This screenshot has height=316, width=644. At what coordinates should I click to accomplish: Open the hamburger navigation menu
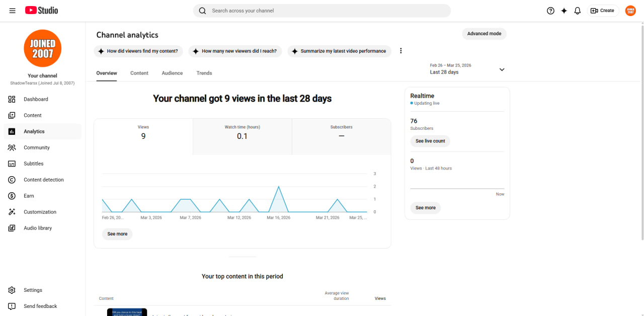coord(12,11)
